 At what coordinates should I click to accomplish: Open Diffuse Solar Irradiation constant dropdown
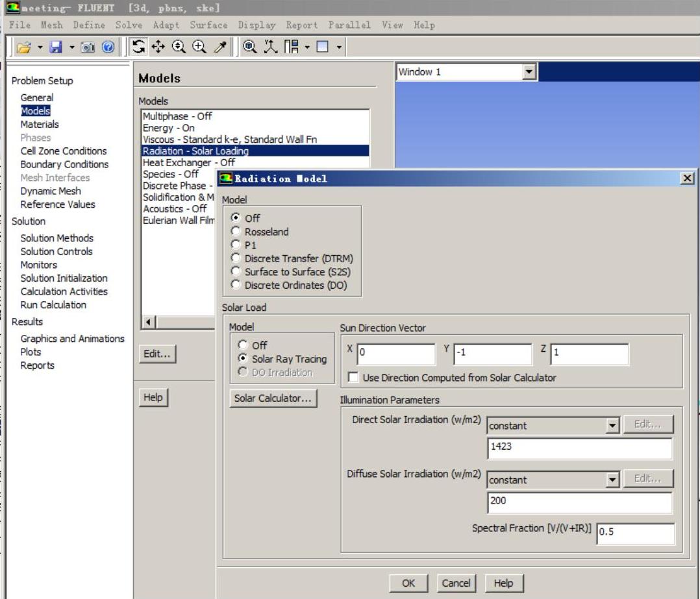(612, 480)
